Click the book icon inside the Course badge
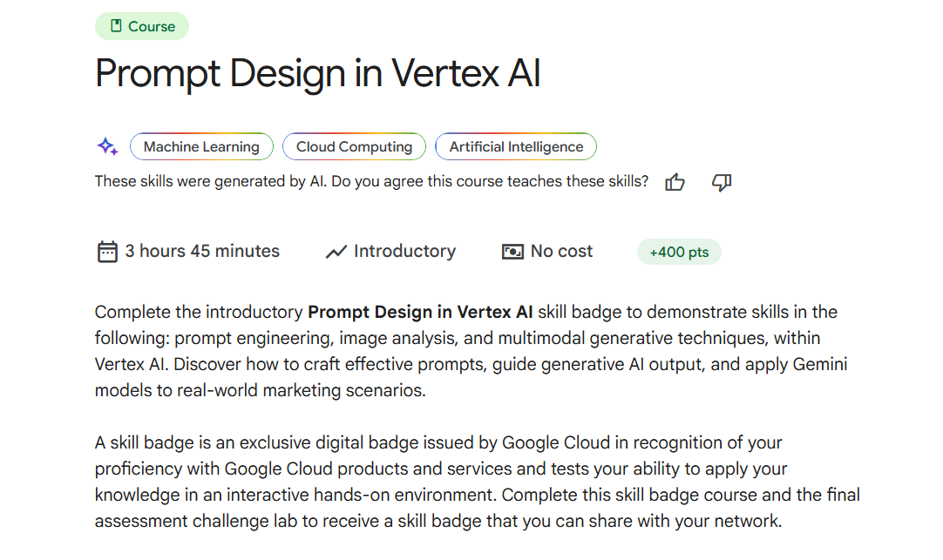Image resolution: width=943 pixels, height=560 pixels. coord(114,26)
